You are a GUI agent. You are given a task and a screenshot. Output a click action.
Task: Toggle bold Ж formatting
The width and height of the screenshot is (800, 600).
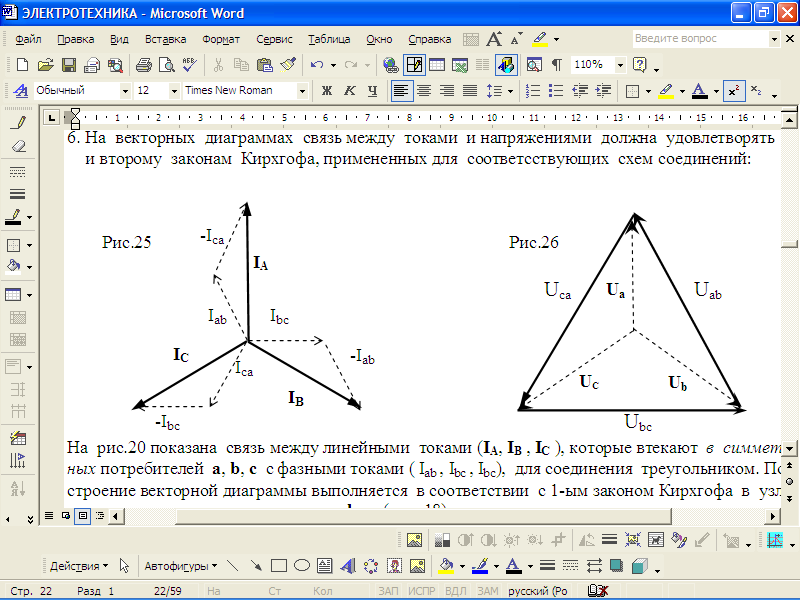[x=327, y=91]
